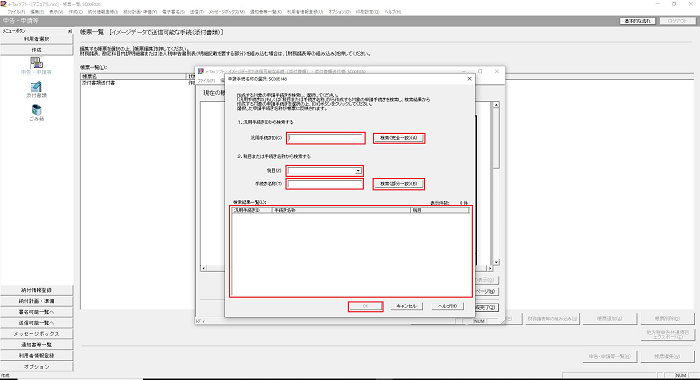Open the 表示 menu
This screenshot has width=700, height=380.
(x=56, y=12)
